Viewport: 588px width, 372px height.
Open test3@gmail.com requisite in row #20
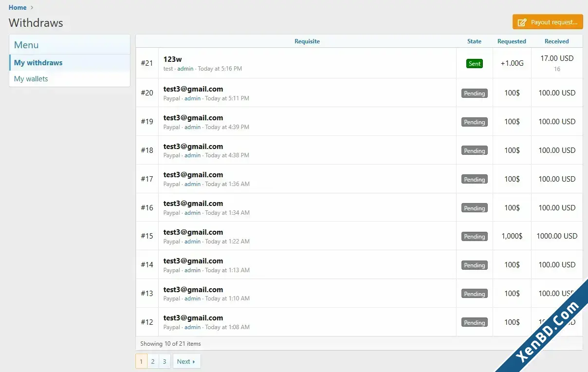click(x=193, y=89)
